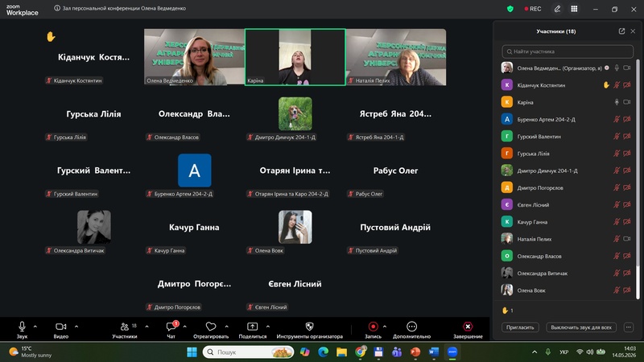The height and width of the screenshot is (362, 644).
Task: Click the End meeting (Завершение) icon
Action: (468, 327)
